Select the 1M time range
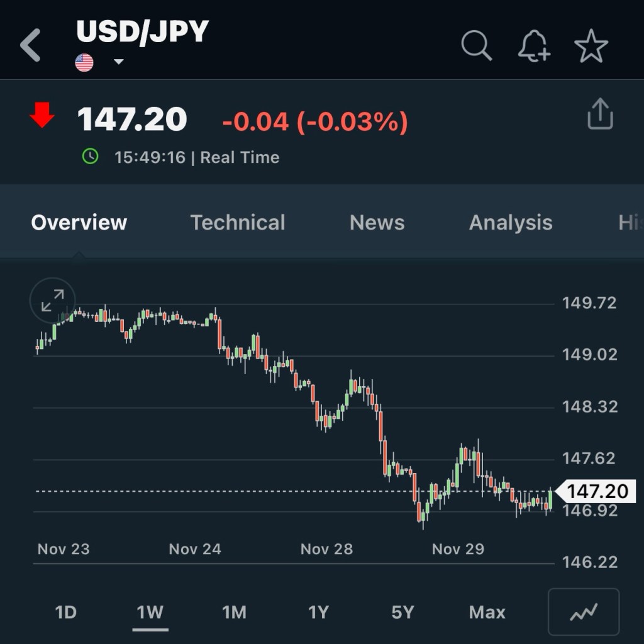This screenshot has height=644, width=644. (234, 612)
